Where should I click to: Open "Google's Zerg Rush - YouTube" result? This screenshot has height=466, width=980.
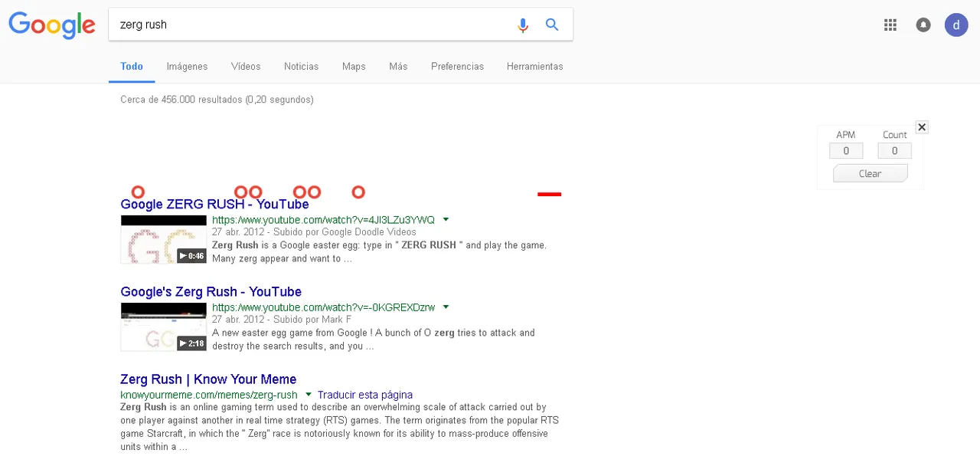(x=211, y=292)
